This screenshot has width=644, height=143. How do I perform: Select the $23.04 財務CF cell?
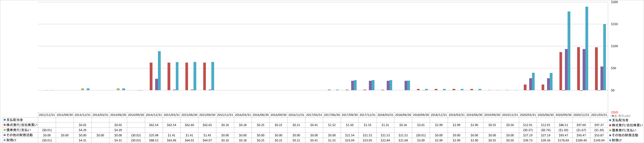click(x=350, y=140)
